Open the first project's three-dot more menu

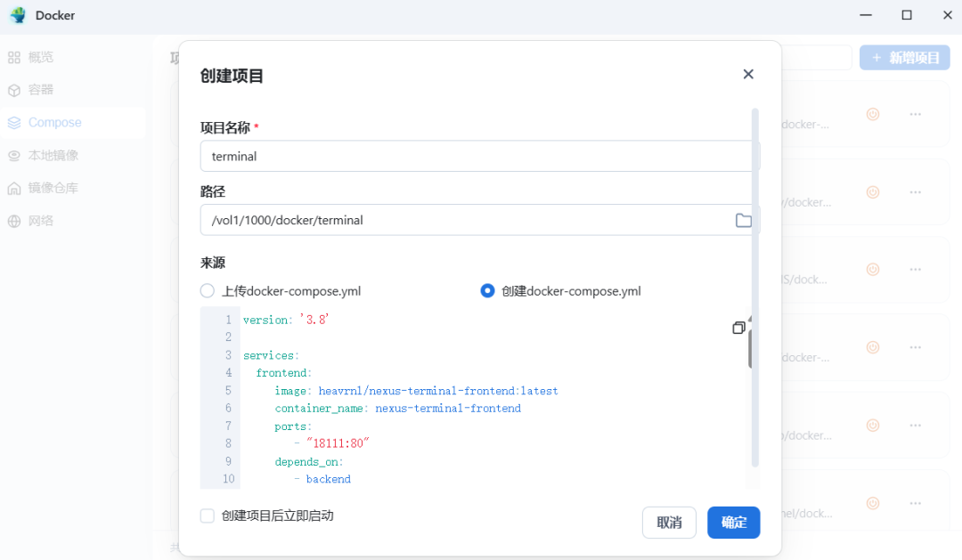915,114
